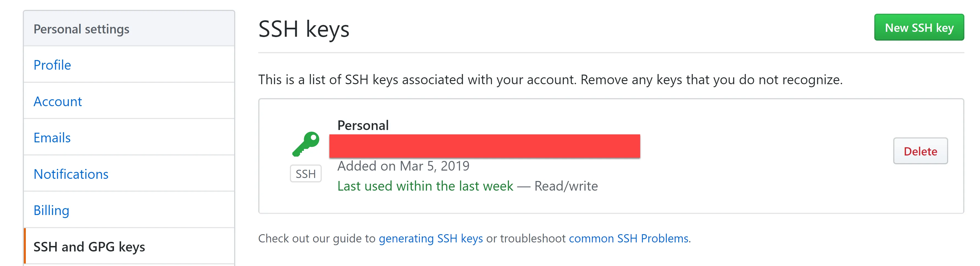Click the SSH badge under the key
This screenshot has height=266, width=980.
click(306, 174)
